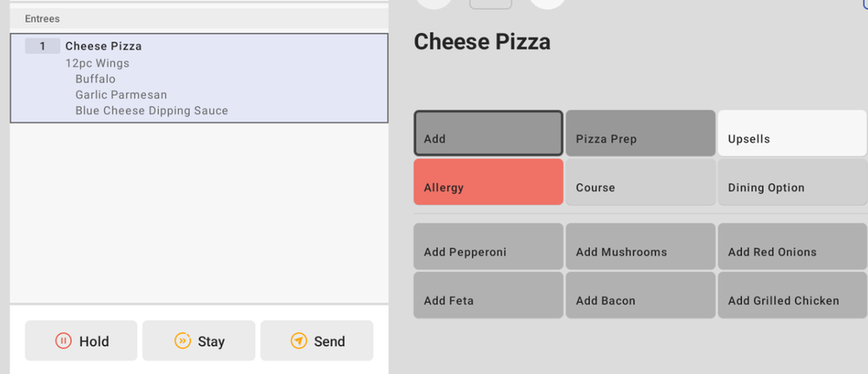Open the Course options
This screenshot has width=868, height=374.
(x=640, y=182)
